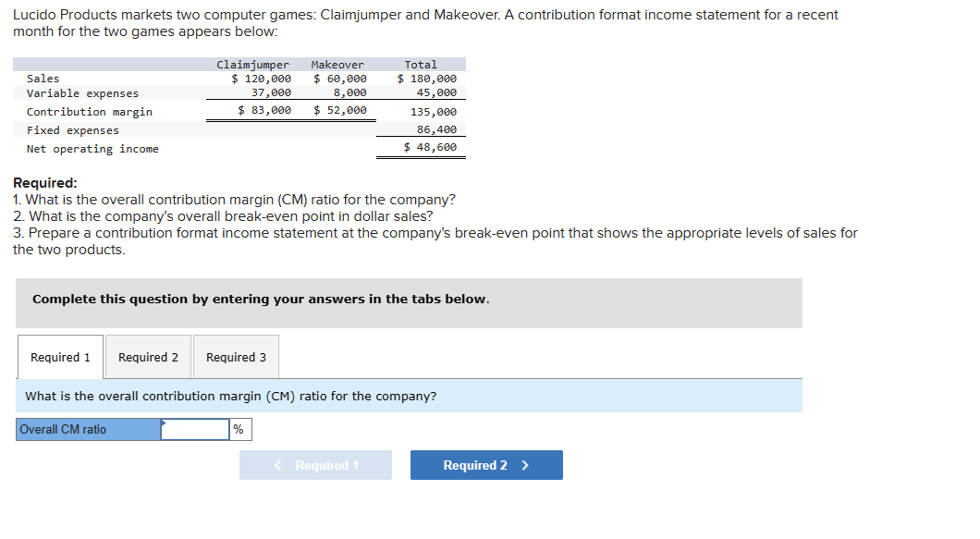
Task: Click the Makeover column header
Action: pos(337,65)
